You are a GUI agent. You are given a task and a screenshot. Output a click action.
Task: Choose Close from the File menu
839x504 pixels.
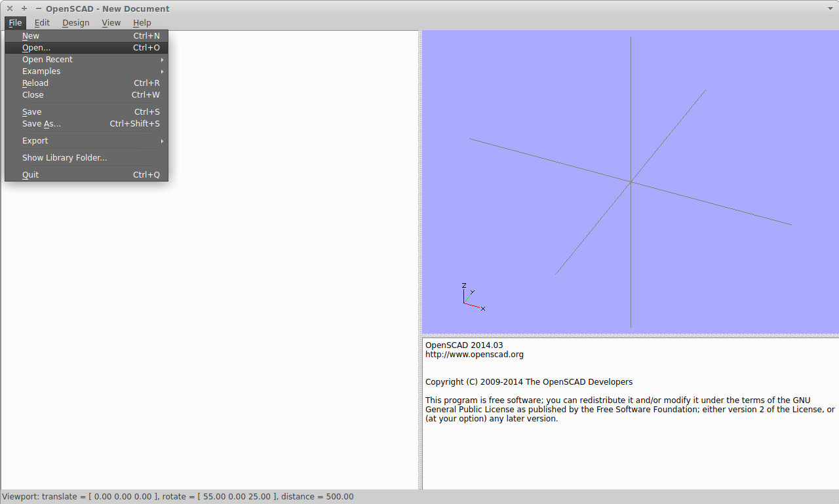(87, 95)
